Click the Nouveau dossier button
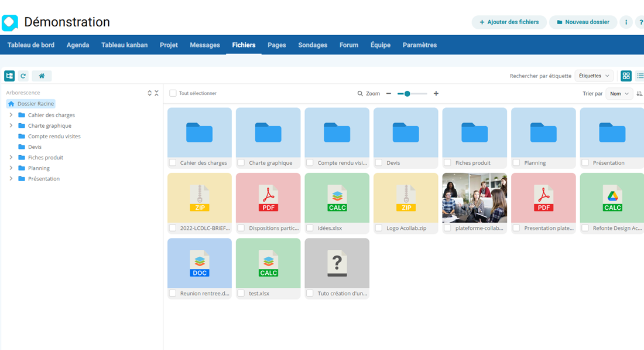The height and width of the screenshot is (350, 644). (583, 22)
